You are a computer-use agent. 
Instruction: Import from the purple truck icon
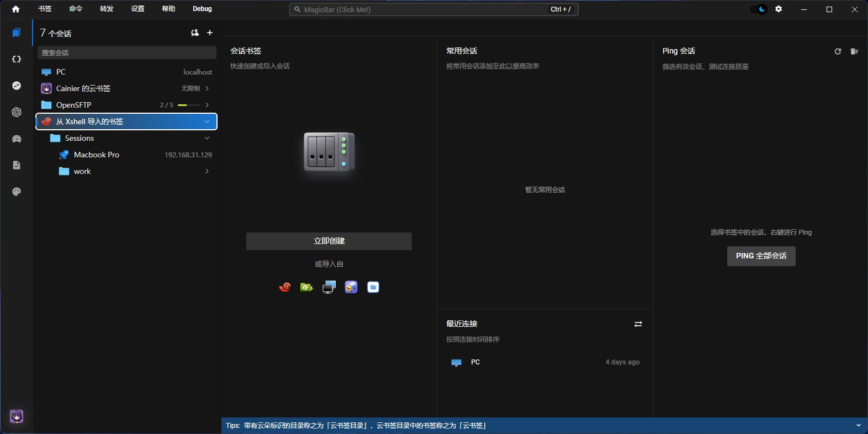351,287
